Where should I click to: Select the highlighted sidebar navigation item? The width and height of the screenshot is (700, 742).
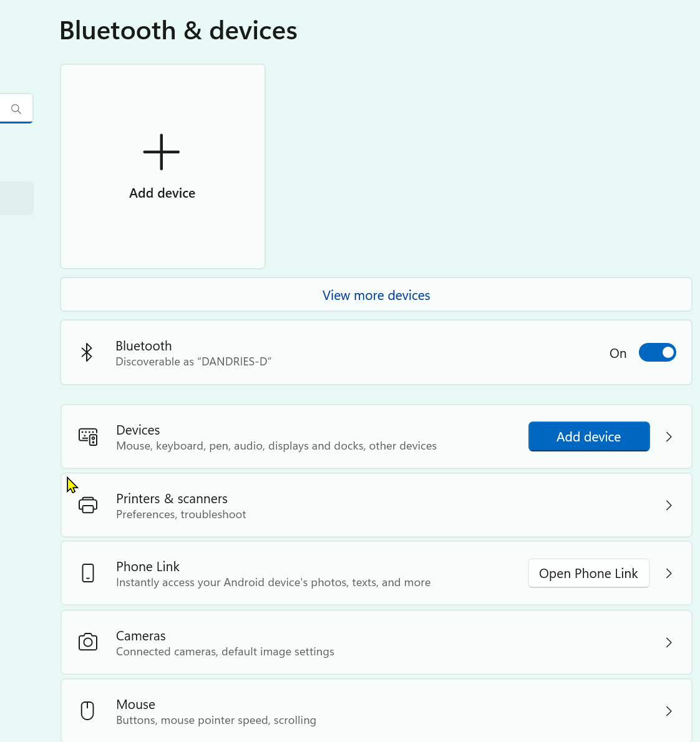tap(16, 198)
